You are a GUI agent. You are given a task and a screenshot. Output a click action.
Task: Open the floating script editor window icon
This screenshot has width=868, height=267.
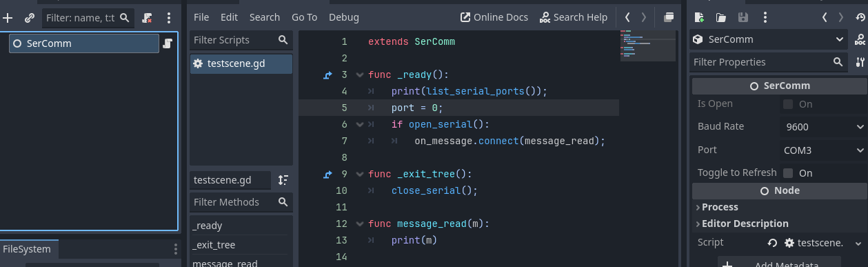click(x=669, y=17)
